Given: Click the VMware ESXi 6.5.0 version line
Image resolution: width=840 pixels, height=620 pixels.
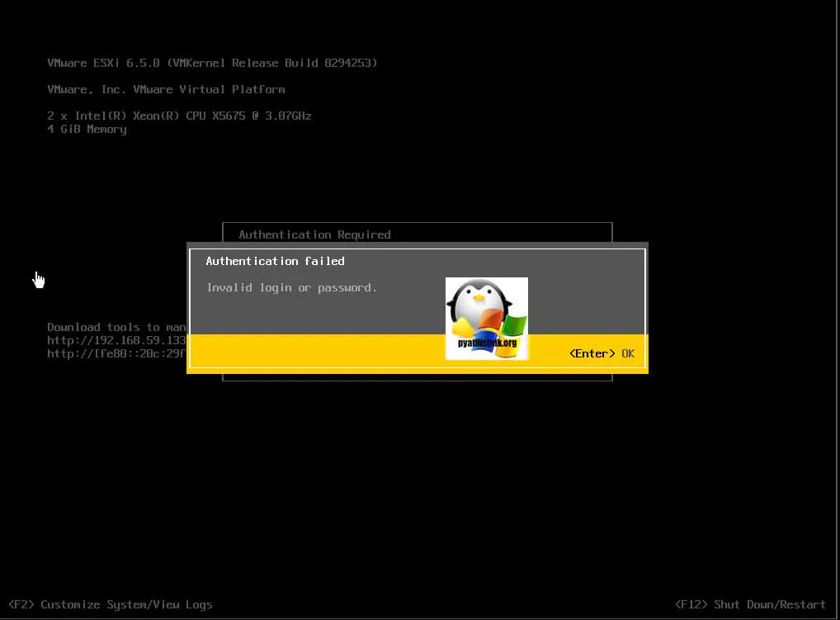Looking at the screenshot, I should [212, 63].
